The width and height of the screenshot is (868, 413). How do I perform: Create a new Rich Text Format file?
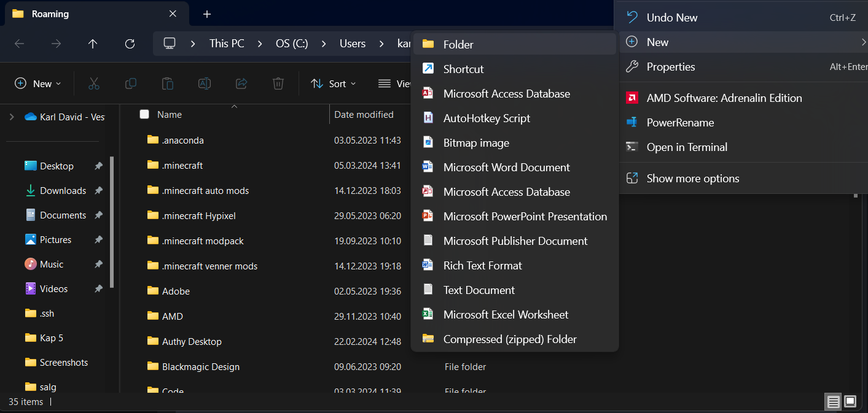(x=515, y=265)
